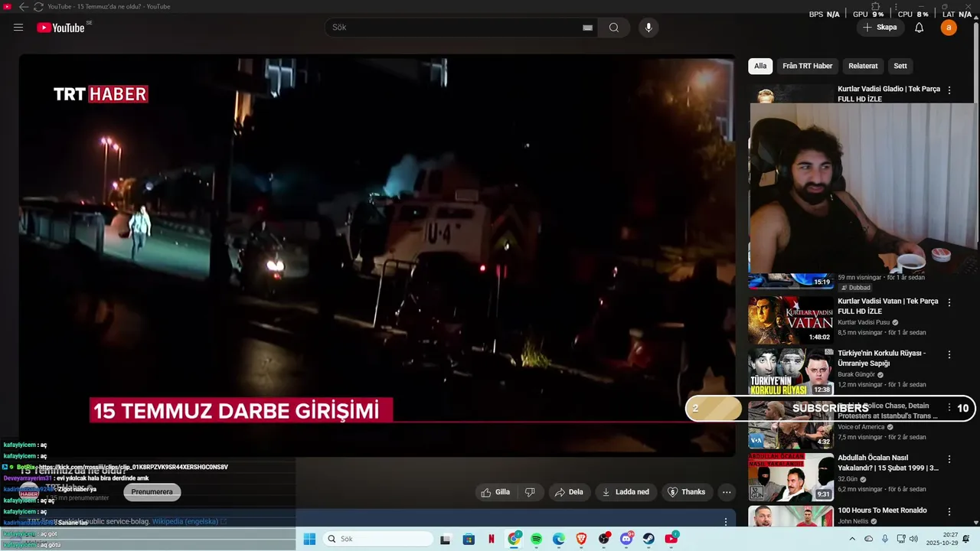Click the browser back arrow
Screen dimensions: 980x551
click(x=23, y=7)
